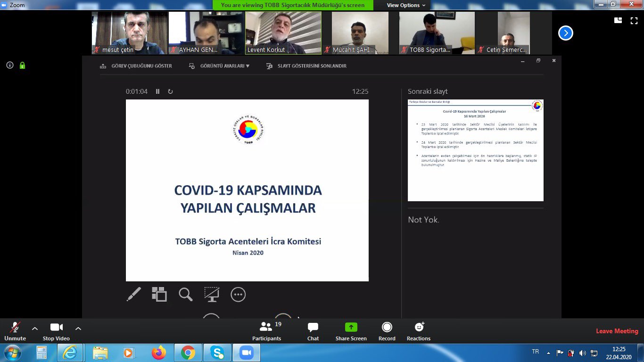Open the Action Center flag icon
644x362 pixels.
click(x=560, y=353)
